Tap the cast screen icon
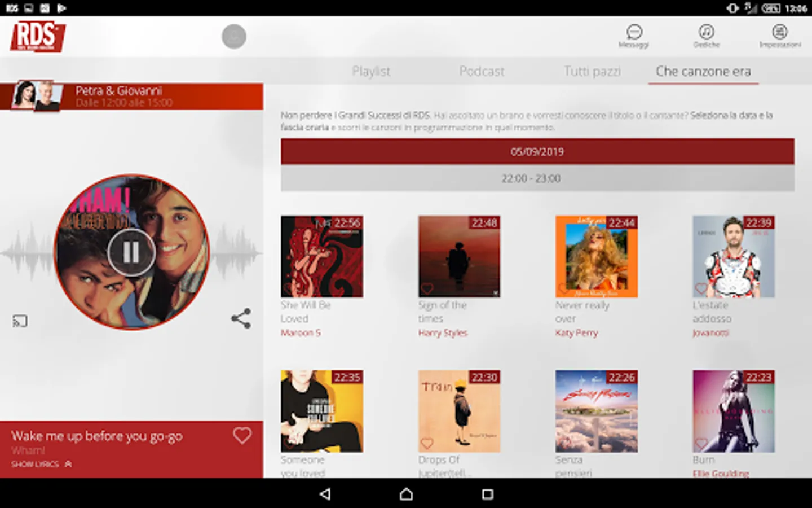This screenshot has height=508, width=812. [x=20, y=321]
